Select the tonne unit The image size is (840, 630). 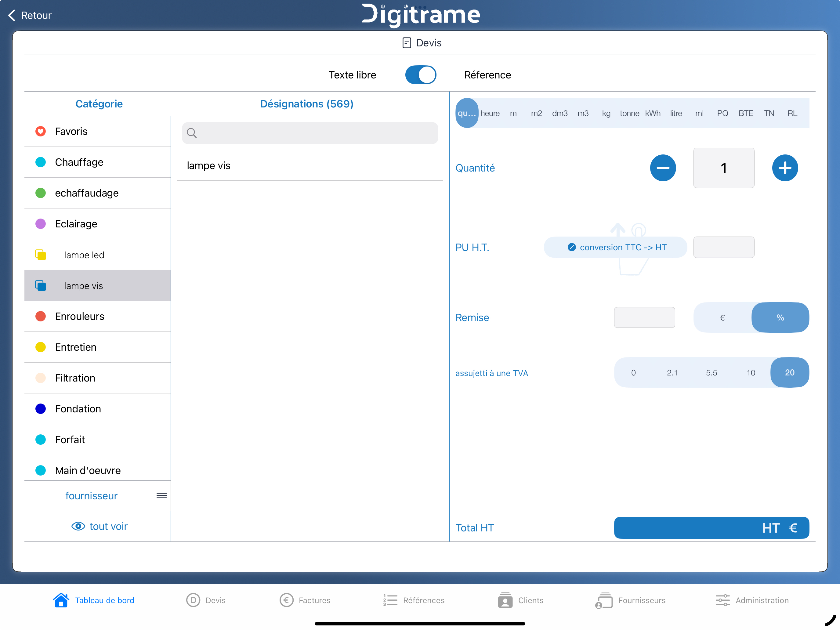coord(629,113)
